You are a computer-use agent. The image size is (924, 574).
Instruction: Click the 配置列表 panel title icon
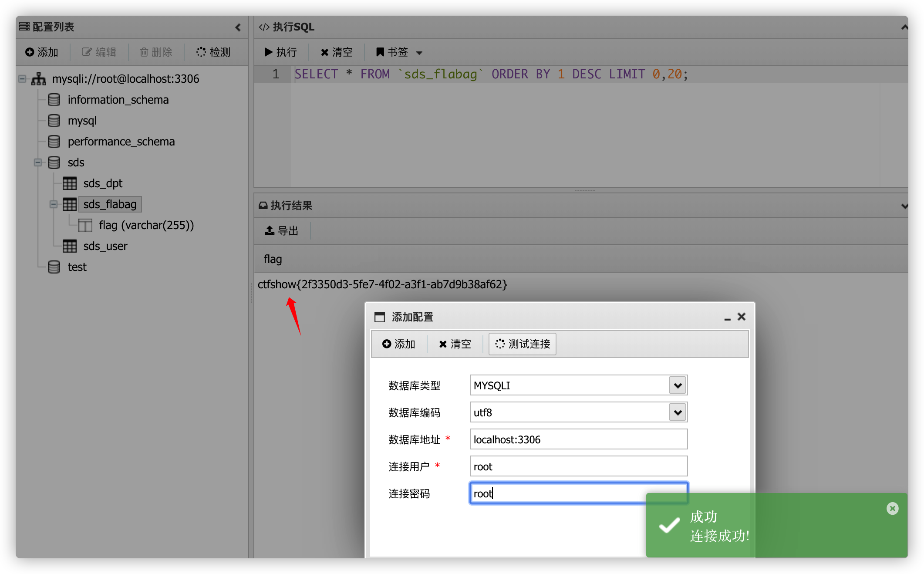tap(24, 27)
